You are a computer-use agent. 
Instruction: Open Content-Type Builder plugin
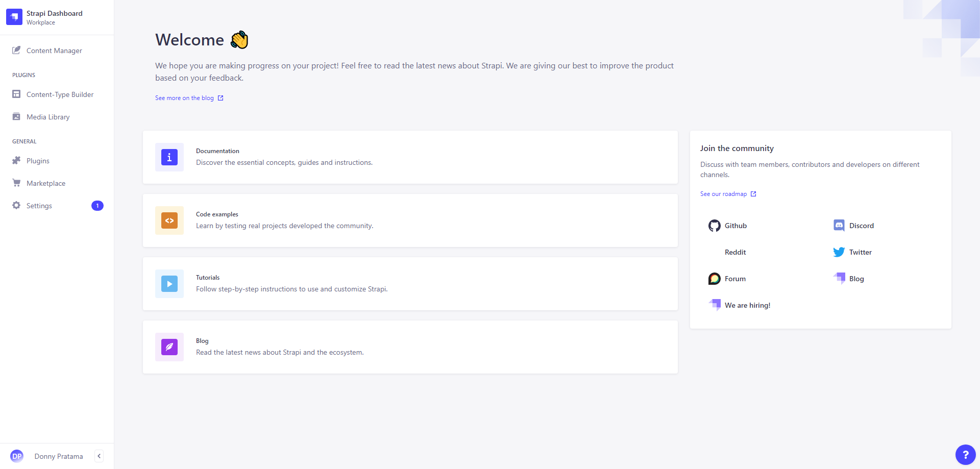tap(60, 94)
